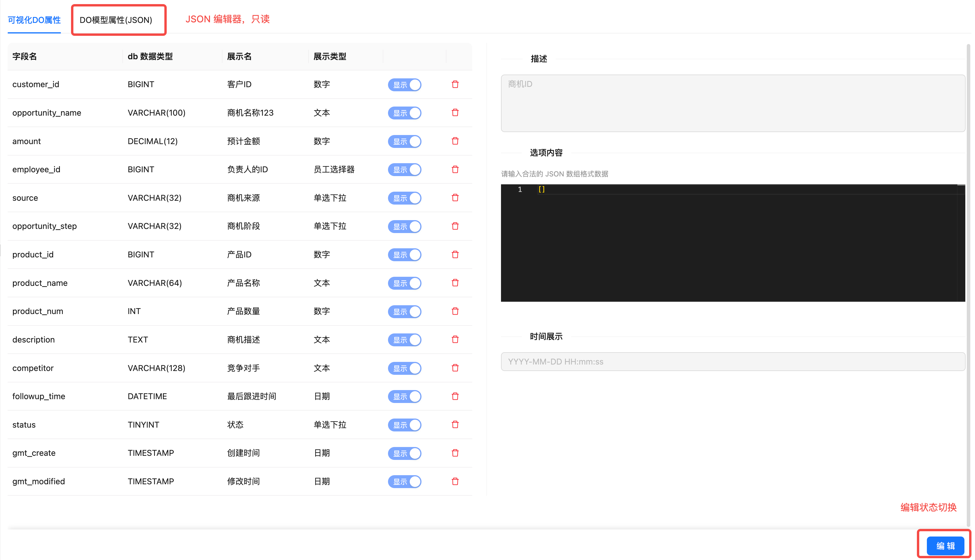The width and height of the screenshot is (975, 560).
Task: Delete the gmt_modified field row
Action: [455, 482]
